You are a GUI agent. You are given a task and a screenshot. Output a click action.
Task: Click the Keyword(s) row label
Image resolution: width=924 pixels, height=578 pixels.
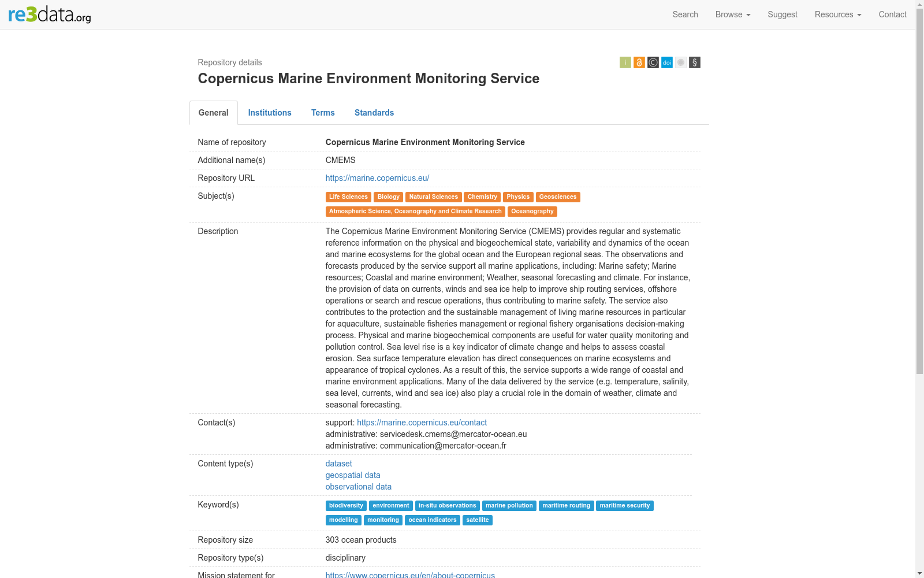218,505
